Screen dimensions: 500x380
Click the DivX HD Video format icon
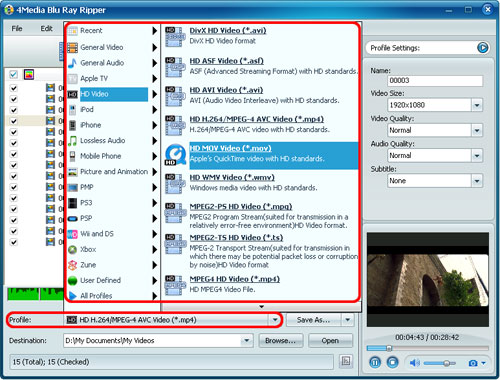pyautogui.click(x=175, y=37)
